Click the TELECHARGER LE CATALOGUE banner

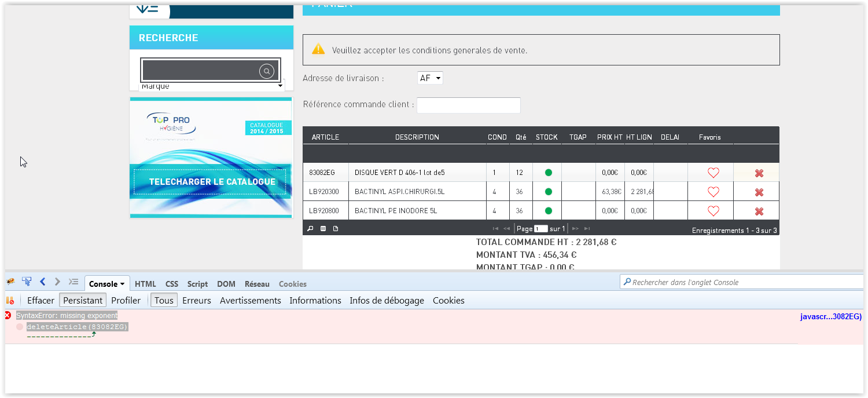212,181
